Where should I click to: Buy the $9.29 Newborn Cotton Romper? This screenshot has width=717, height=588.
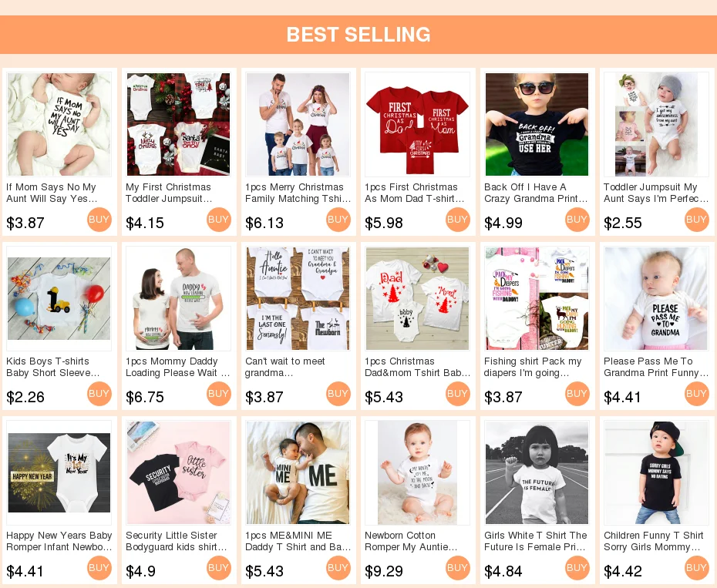point(457,568)
